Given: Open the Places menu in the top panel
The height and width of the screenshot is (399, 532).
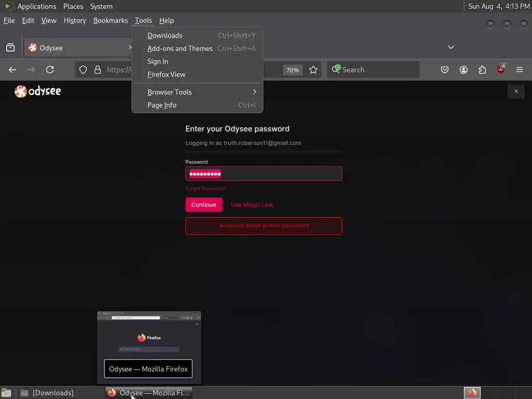Looking at the screenshot, I should (x=73, y=6).
